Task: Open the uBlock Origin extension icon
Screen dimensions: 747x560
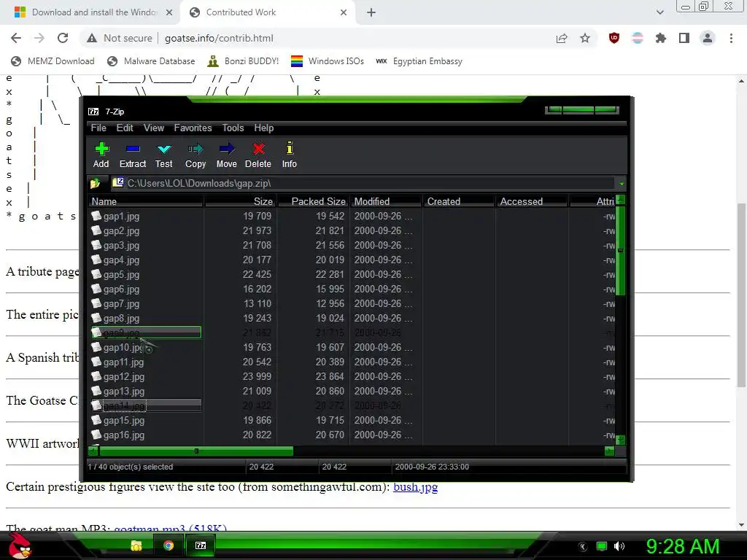Action: [x=614, y=38]
